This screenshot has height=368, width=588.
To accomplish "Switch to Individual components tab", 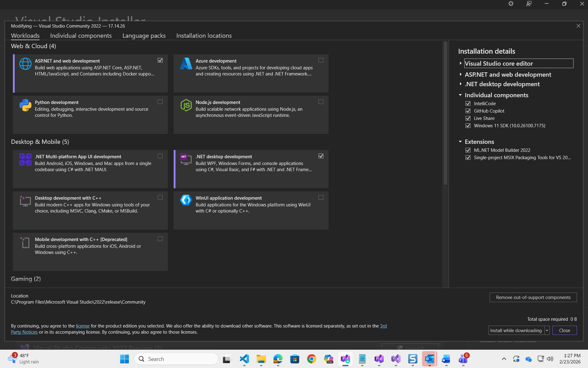I will point(81,36).
